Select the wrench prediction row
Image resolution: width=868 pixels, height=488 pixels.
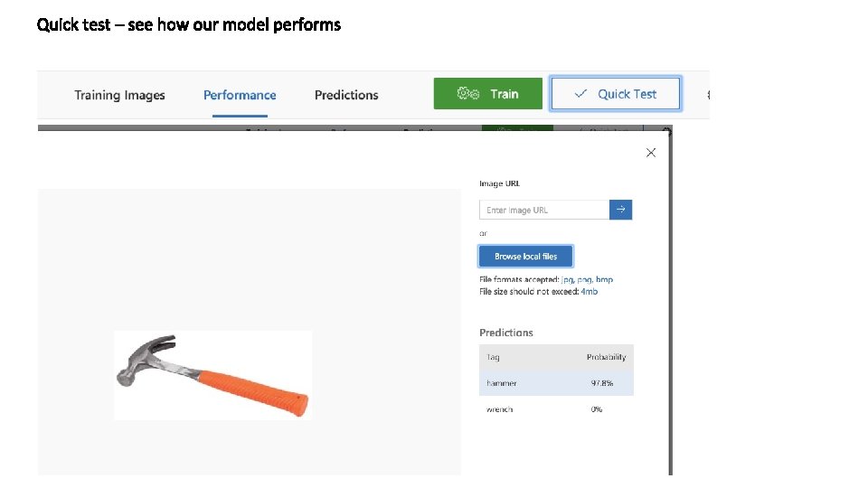tap(556, 409)
